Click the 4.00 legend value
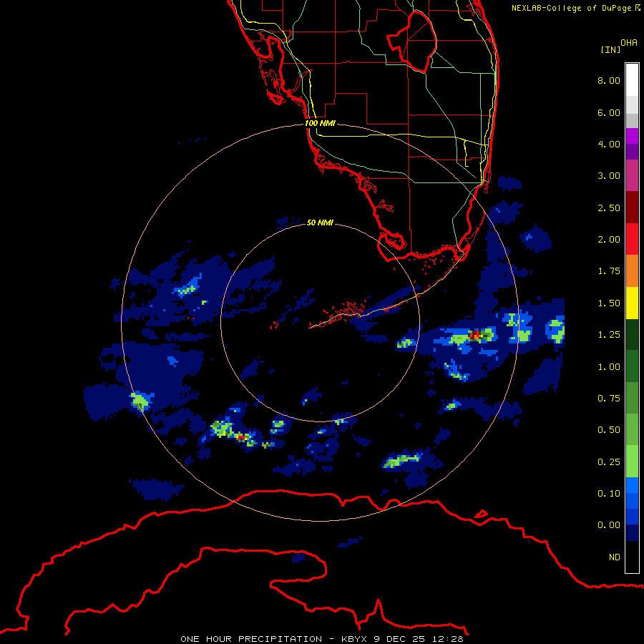This screenshot has width=644, height=644. 609,144
